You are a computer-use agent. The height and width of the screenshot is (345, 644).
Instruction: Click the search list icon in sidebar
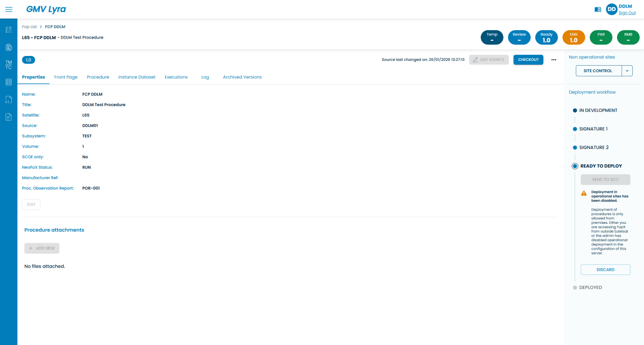tap(8, 30)
